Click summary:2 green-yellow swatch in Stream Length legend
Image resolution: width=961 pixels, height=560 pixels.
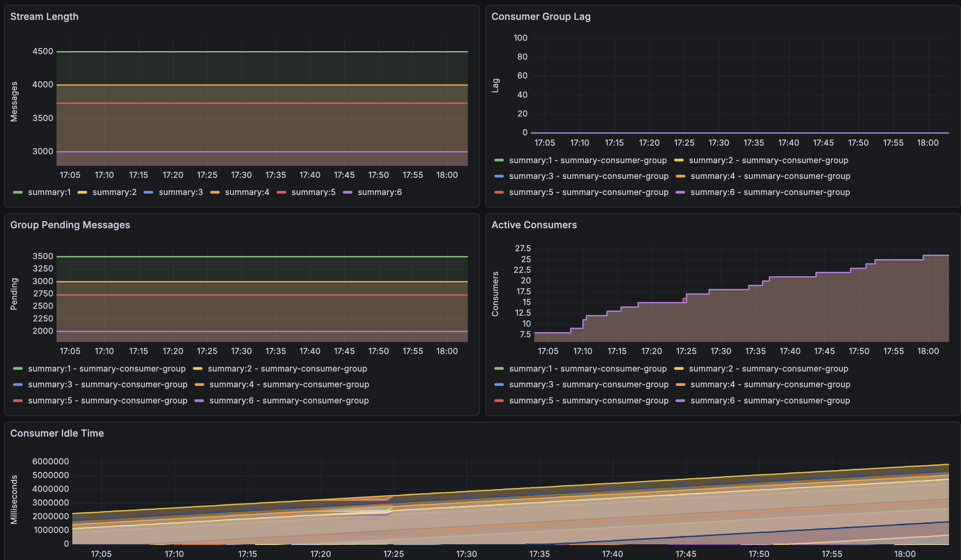pos(82,193)
